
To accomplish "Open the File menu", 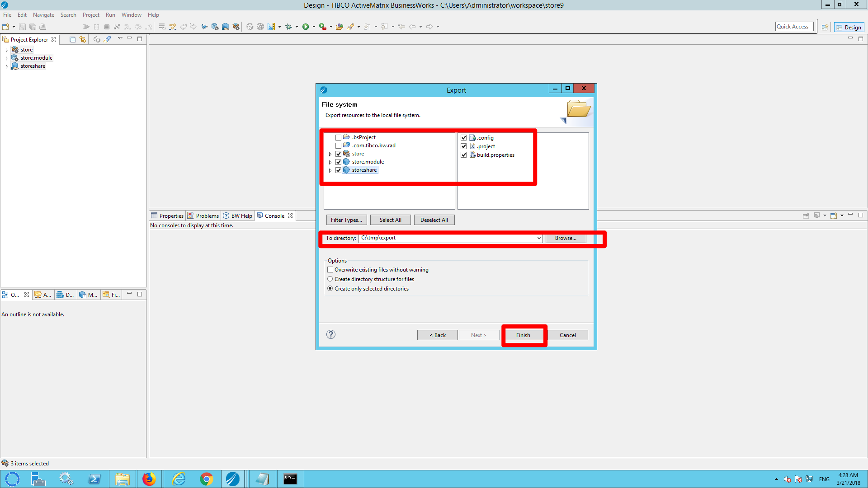I will [x=7, y=15].
